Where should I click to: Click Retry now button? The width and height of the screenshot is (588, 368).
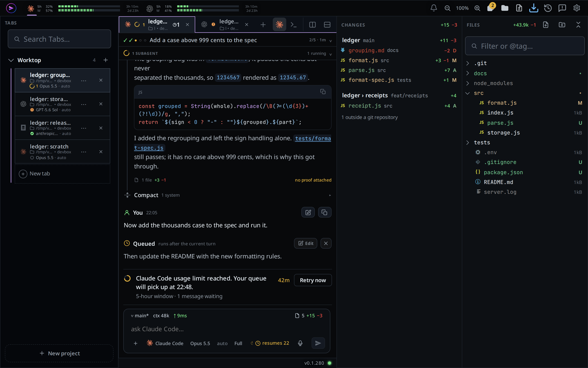point(313,280)
